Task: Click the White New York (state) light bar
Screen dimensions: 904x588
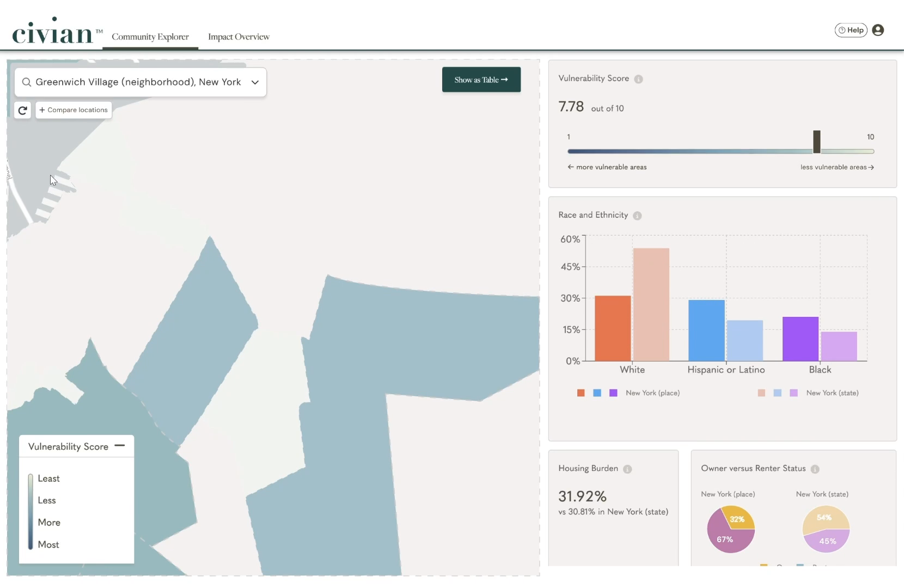Action: pyautogui.click(x=651, y=304)
